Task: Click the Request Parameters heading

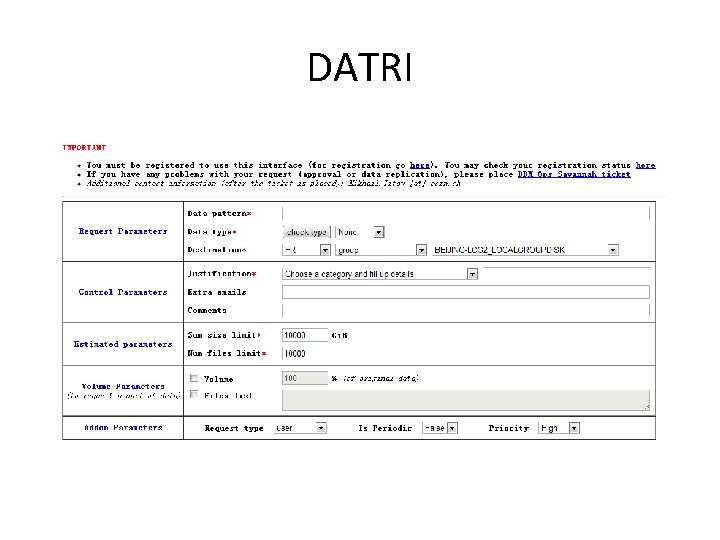Action: tap(123, 231)
